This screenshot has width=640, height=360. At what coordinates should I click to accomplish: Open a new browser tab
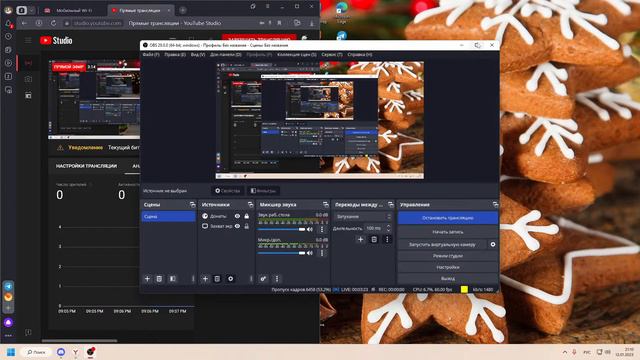pyautogui.click(x=182, y=10)
